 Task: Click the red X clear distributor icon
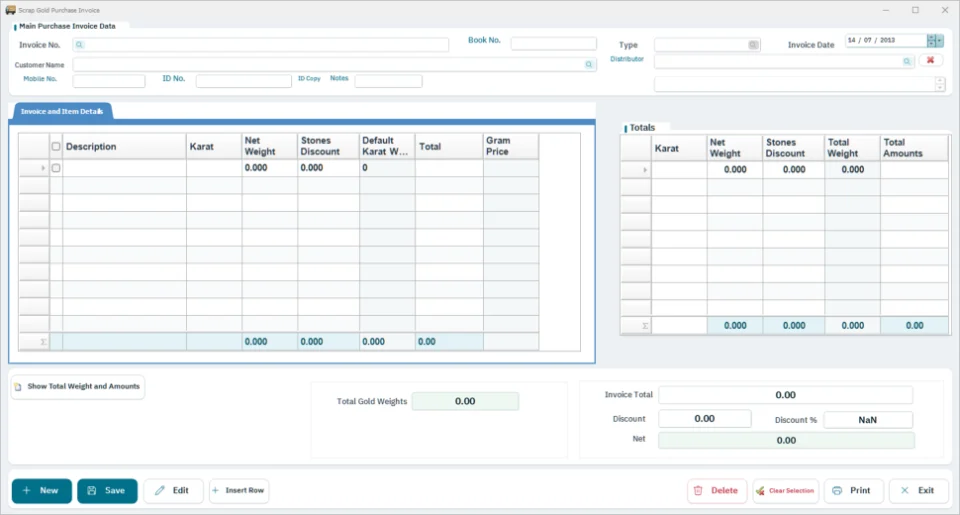tap(930, 60)
